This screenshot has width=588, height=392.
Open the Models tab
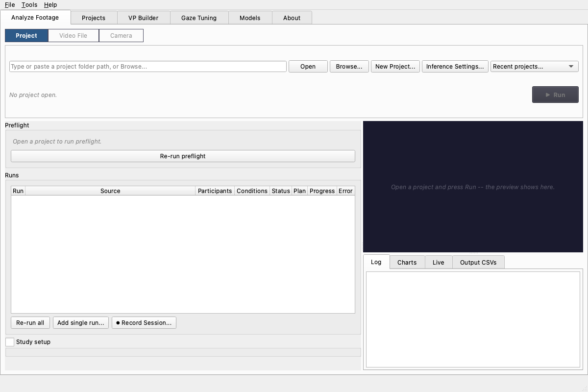[250, 18]
